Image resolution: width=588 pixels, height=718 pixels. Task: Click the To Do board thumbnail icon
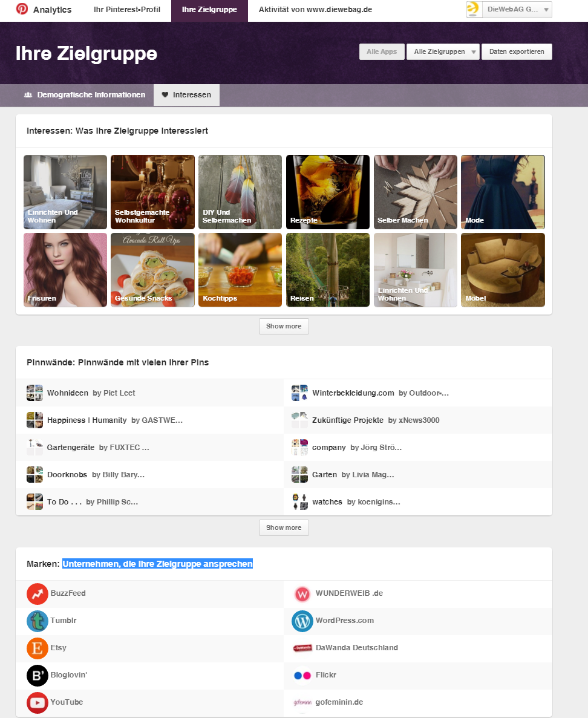pos(35,502)
